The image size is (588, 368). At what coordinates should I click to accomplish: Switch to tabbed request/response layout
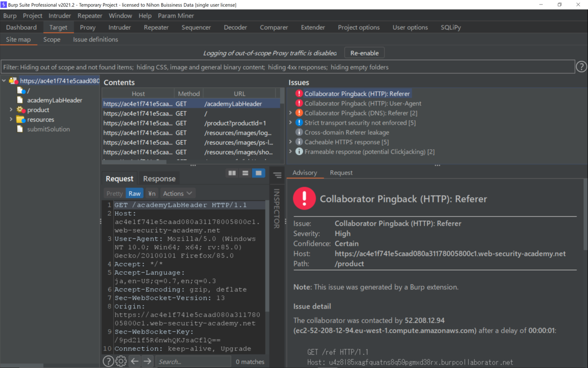click(258, 173)
